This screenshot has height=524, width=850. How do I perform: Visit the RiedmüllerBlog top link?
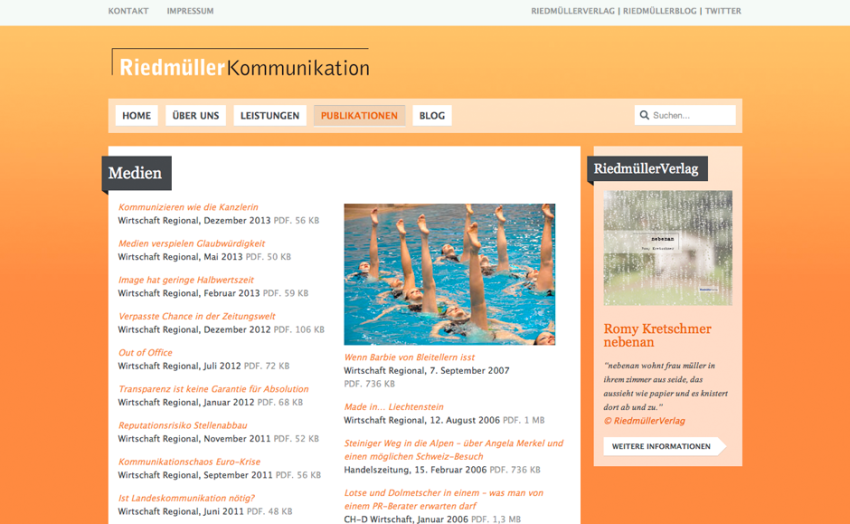tap(660, 11)
